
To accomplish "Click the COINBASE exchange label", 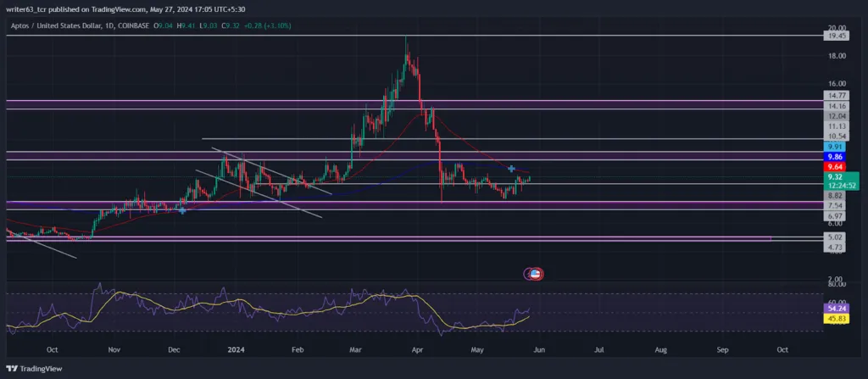I will click(135, 25).
